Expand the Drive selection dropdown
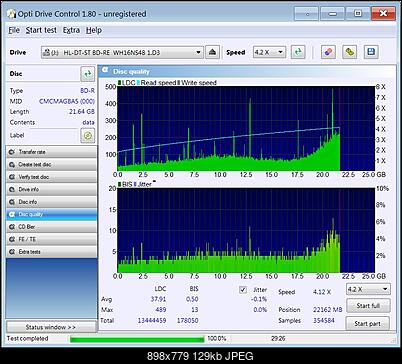Viewport: 402px width, 364px height. (x=198, y=52)
